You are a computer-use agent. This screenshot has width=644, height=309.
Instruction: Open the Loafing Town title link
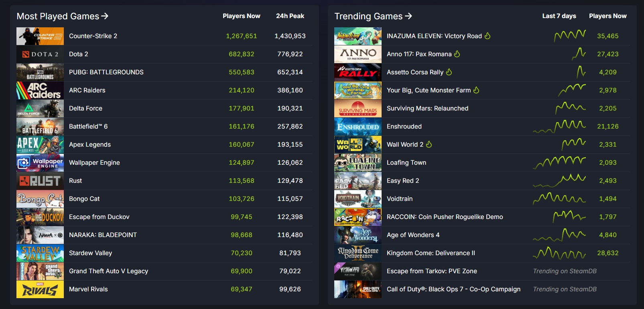(x=406, y=163)
